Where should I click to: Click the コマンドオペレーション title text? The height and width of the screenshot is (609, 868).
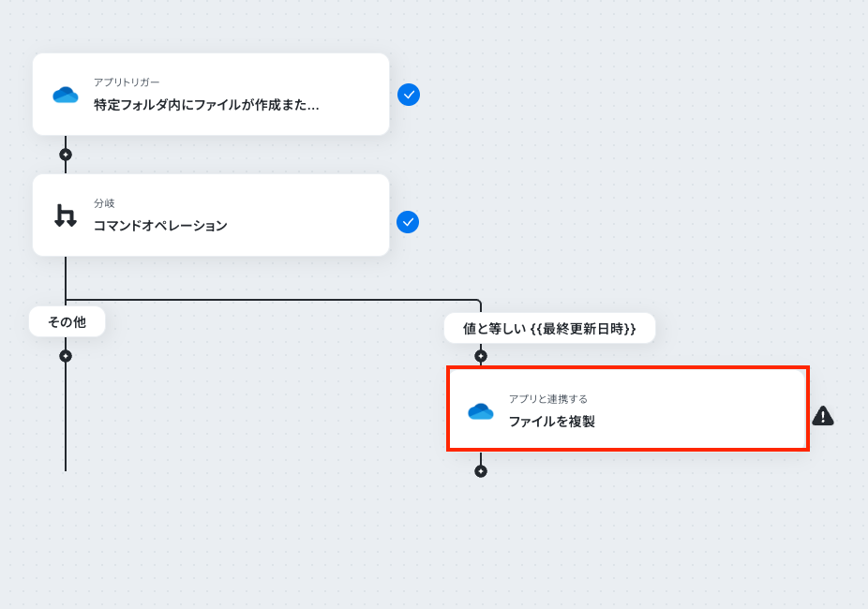point(160,226)
